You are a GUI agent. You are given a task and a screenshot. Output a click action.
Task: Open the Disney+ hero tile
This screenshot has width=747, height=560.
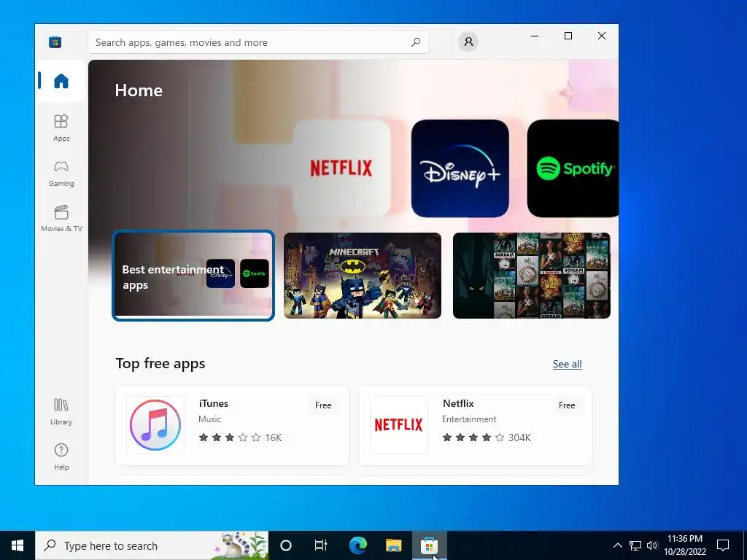(460, 168)
